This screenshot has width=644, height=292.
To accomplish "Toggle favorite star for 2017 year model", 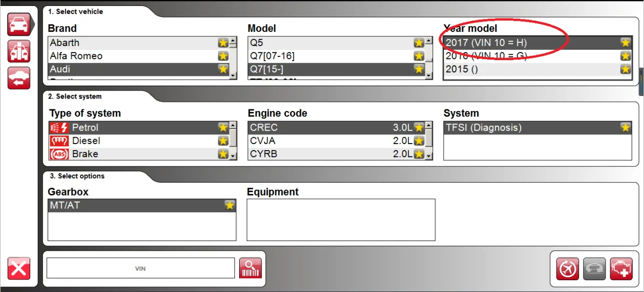I will coord(626,42).
